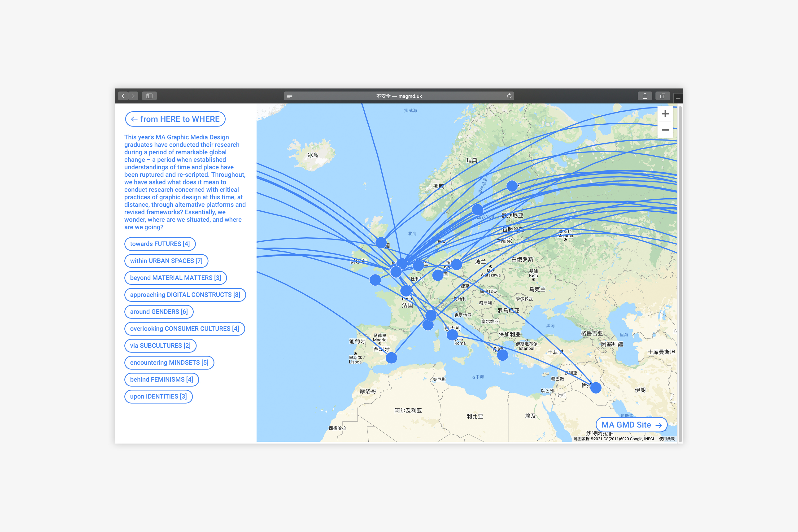Open a new tab with plus icon
The width and height of the screenshot is (798, 532).
[678, 98]
